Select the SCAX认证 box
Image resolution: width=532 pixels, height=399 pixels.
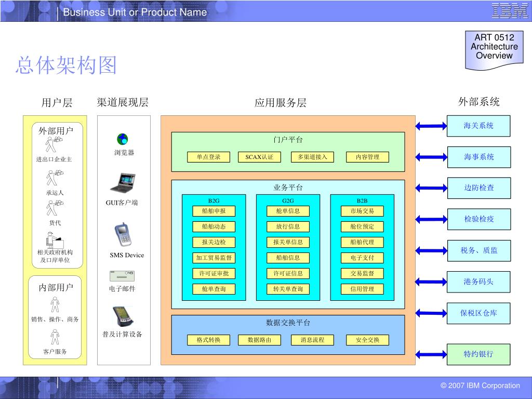pos(260,157)
